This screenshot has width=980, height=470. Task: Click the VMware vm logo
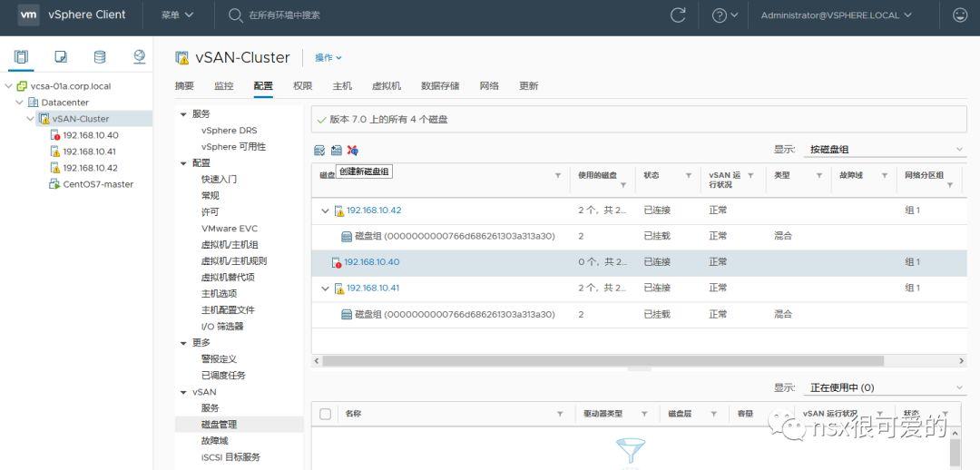(x=28, y=15)
